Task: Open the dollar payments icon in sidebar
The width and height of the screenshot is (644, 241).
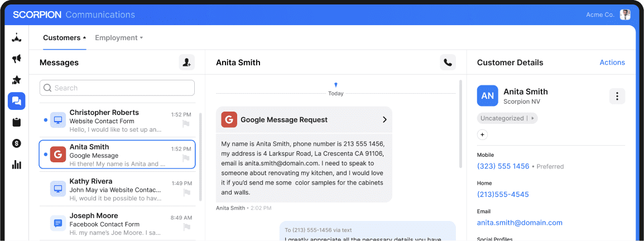Action: point(16,143)
